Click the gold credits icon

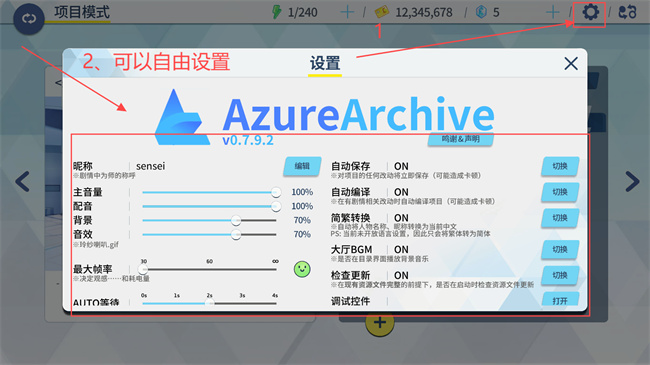(382, 12)
